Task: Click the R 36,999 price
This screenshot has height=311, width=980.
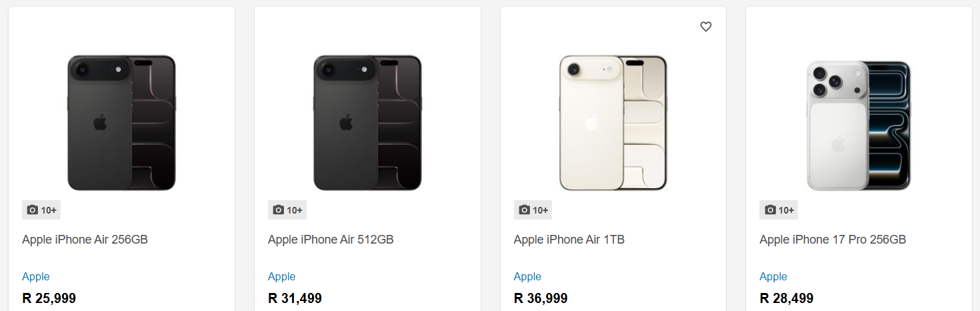Action: coord(541,298)
